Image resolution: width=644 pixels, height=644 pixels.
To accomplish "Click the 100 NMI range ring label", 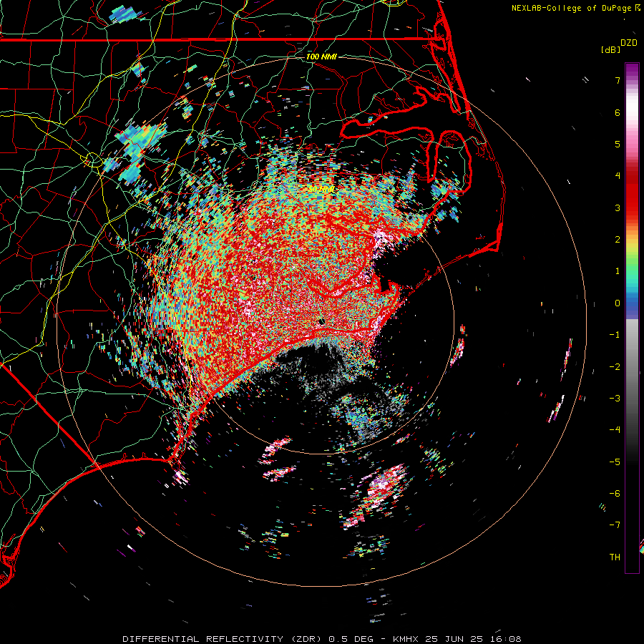I will click(321, 57).
